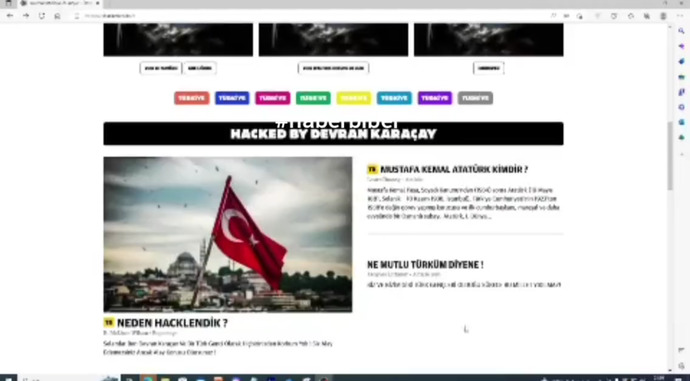The image size is (690, 381).
Task: Open the Outlook sidebar icon
Action: tap(682, 122)
